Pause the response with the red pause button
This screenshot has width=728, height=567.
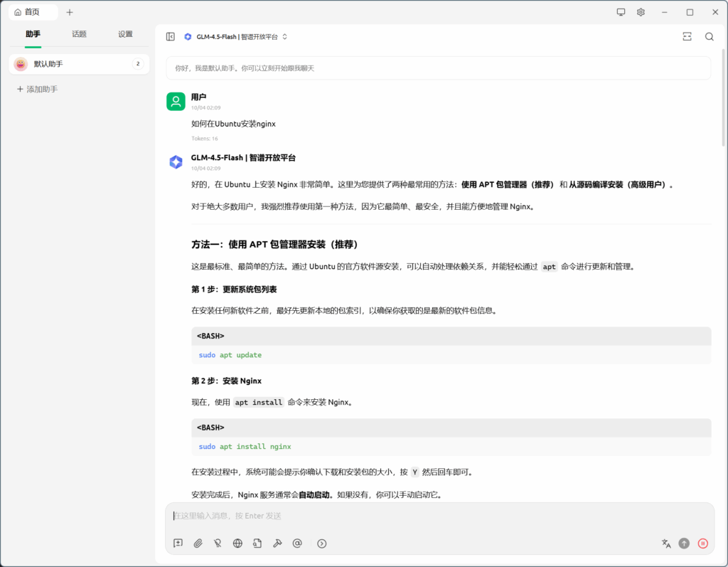point(702,544)
